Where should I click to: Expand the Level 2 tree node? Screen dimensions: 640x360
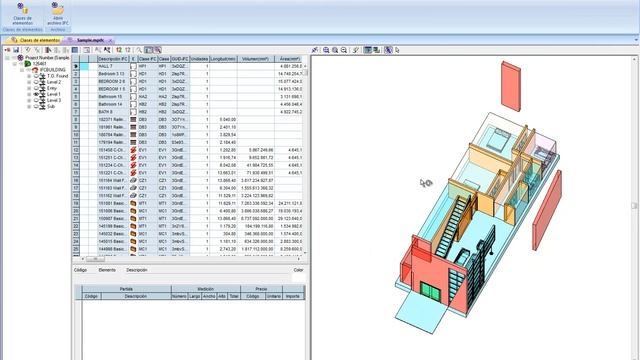click(x=29, y=82)
